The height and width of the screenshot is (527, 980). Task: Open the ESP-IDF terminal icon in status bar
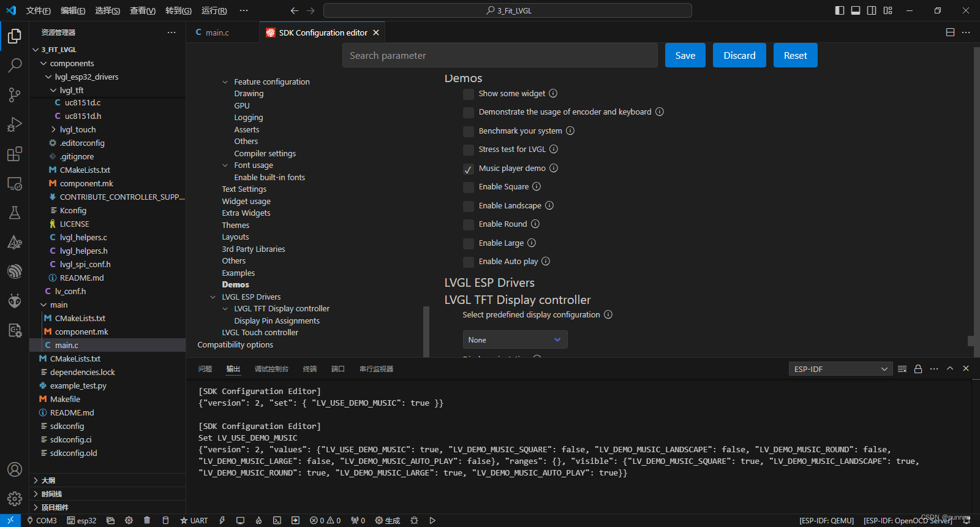(277, 520)
